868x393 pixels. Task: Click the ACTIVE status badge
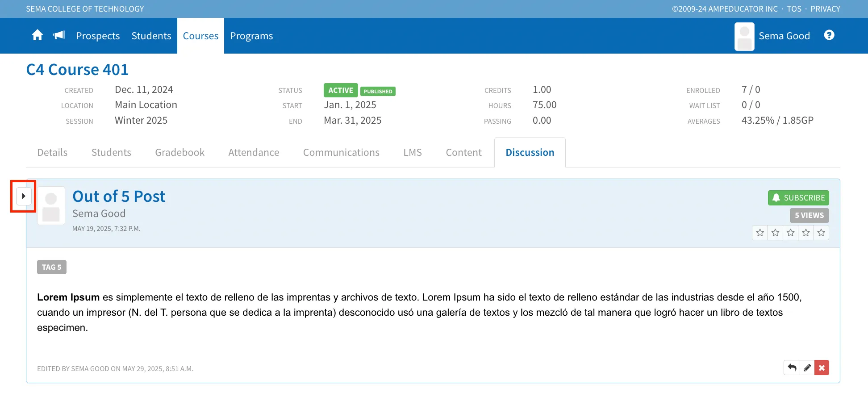(341, 90)
